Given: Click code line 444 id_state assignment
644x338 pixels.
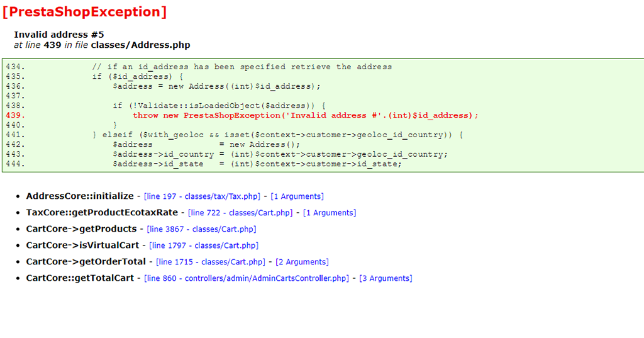Looking at the screenshot, I should (257, 164).
